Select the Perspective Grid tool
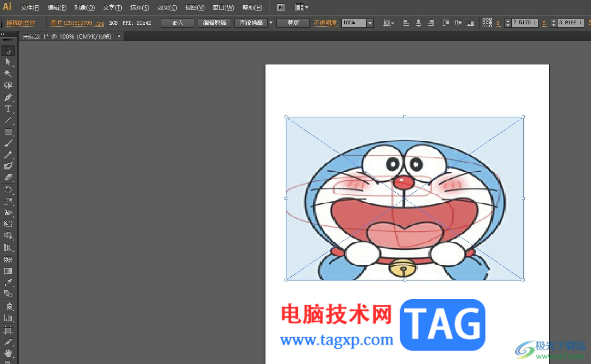This screenshot has height=364, width=591. (x=8, y=248)
